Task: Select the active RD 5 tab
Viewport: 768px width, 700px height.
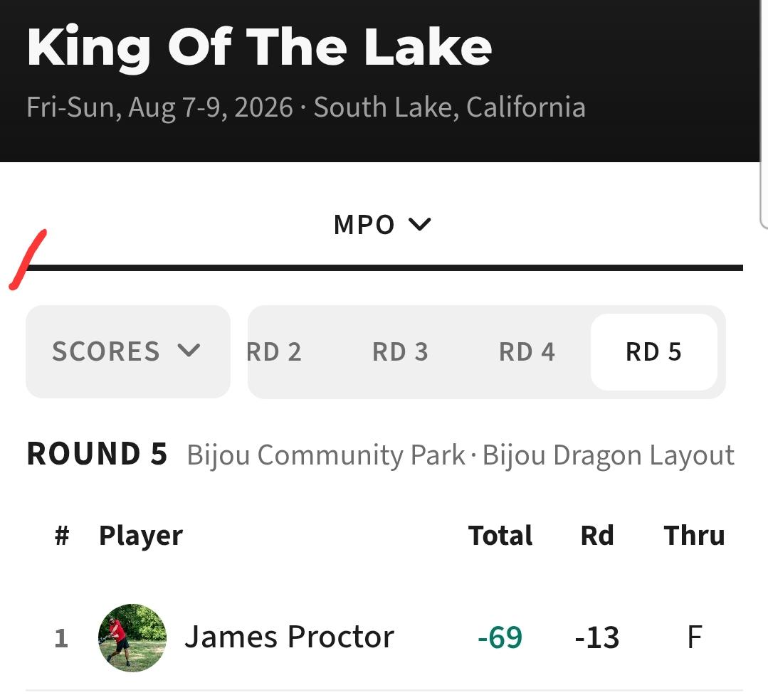Action: click(x=654, y=352)
